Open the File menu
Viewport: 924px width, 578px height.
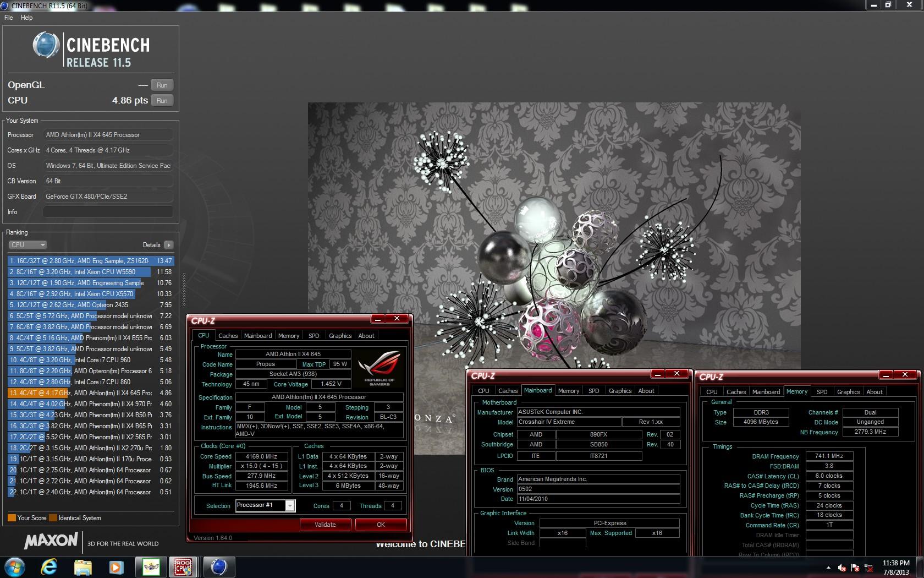[x=8, y=18]
